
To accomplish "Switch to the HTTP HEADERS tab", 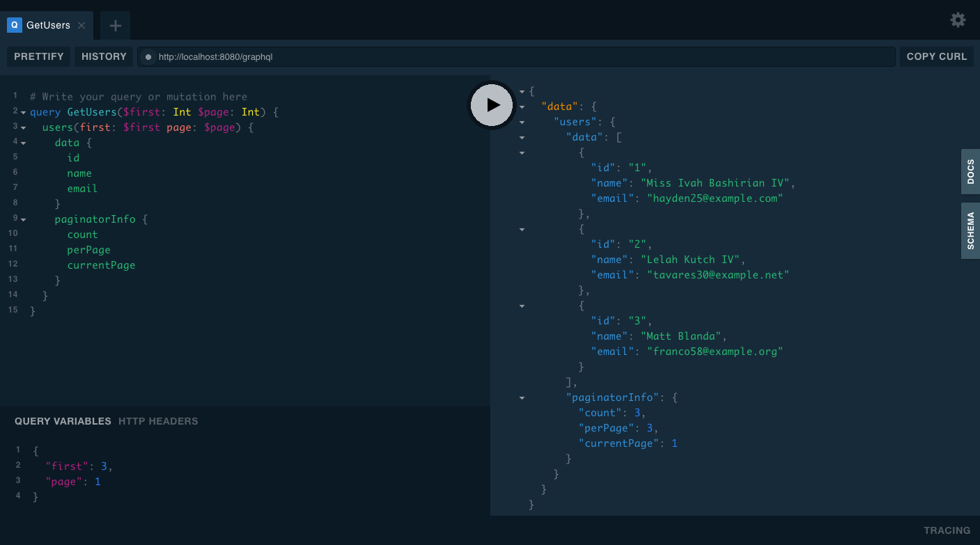I will point(158,421).
